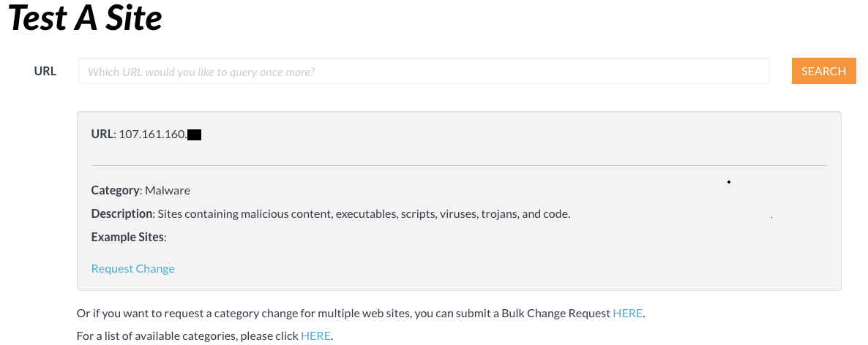Open the HERE link for available categories
This screenshot has width=868, height=345.
(315, 335)
